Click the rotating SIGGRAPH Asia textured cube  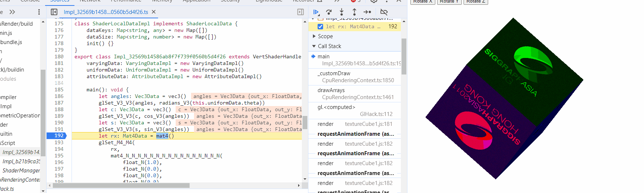[x=504, y=98]
